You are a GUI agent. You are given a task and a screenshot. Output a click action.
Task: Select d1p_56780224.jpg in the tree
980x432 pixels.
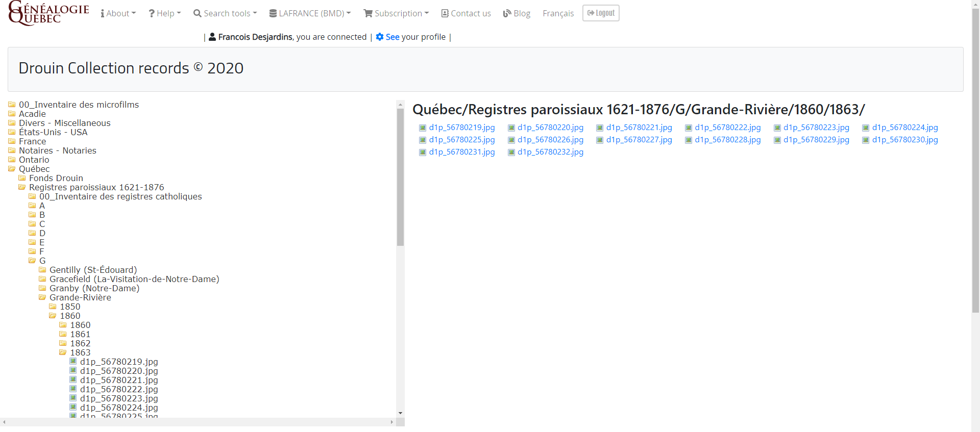(x=119, y=408)
